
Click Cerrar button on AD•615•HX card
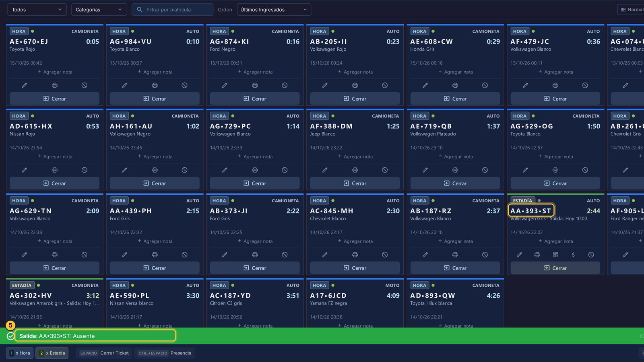coord(54,183)
